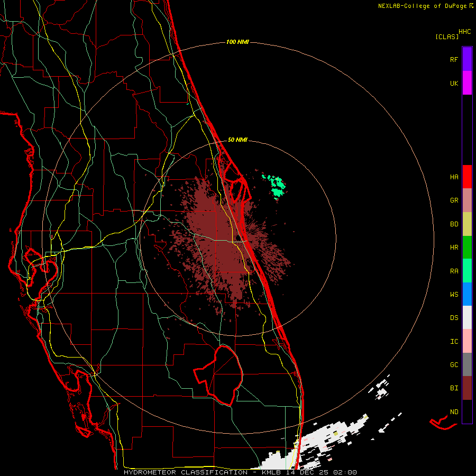476x476 pixels.
Task: Select the gray GC legend color block
Action: [x=467, y=364]
